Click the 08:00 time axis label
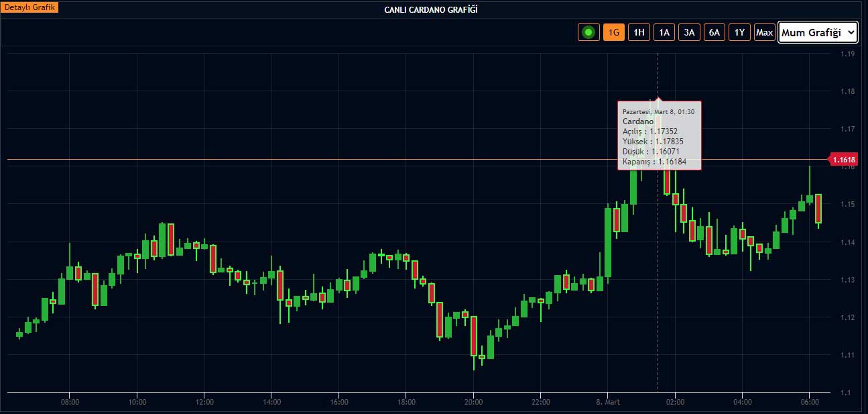868x414 pixels. 70,402
